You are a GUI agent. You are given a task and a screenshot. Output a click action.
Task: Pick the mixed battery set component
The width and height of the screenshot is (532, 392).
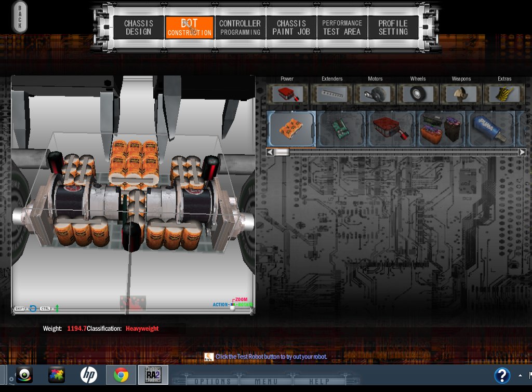pyautogui.click(x=441, y=129)
